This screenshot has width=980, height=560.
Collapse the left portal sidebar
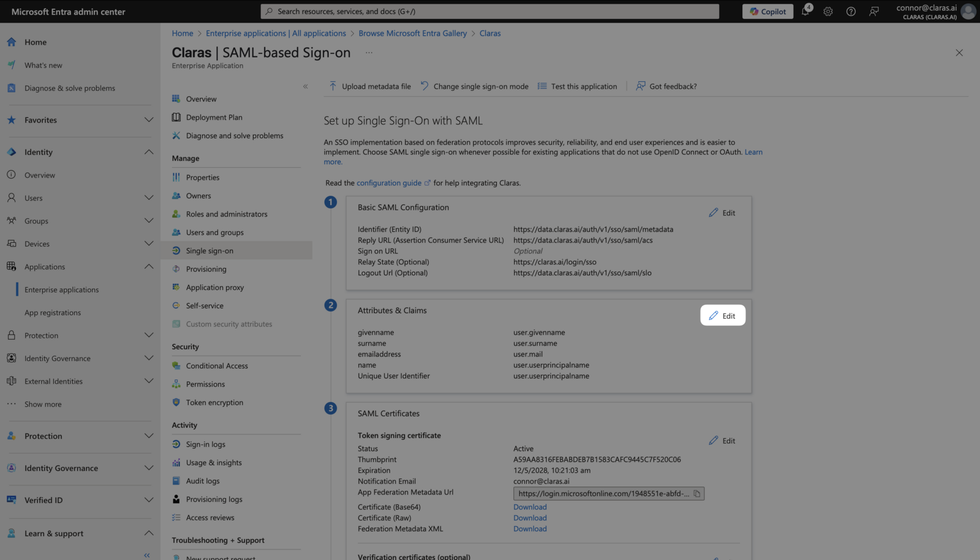147,555
